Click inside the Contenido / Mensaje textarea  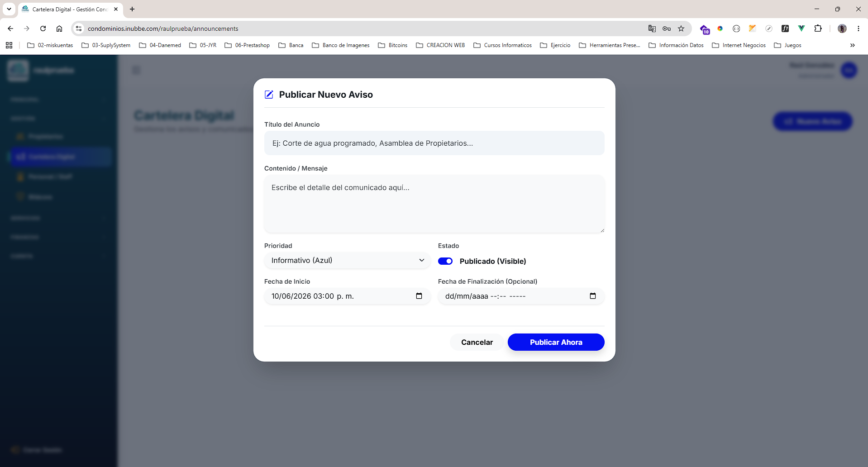coord(434,204)
